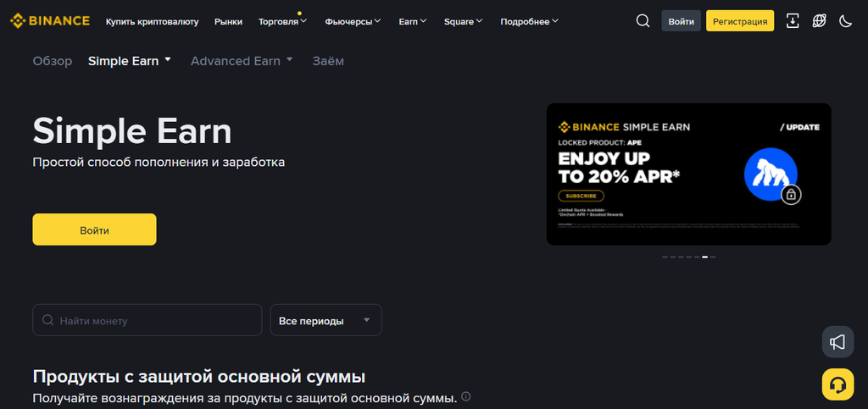Open the Рынки page
The width and height of the screenshot is (868, 409).
(x=229, y=21)
